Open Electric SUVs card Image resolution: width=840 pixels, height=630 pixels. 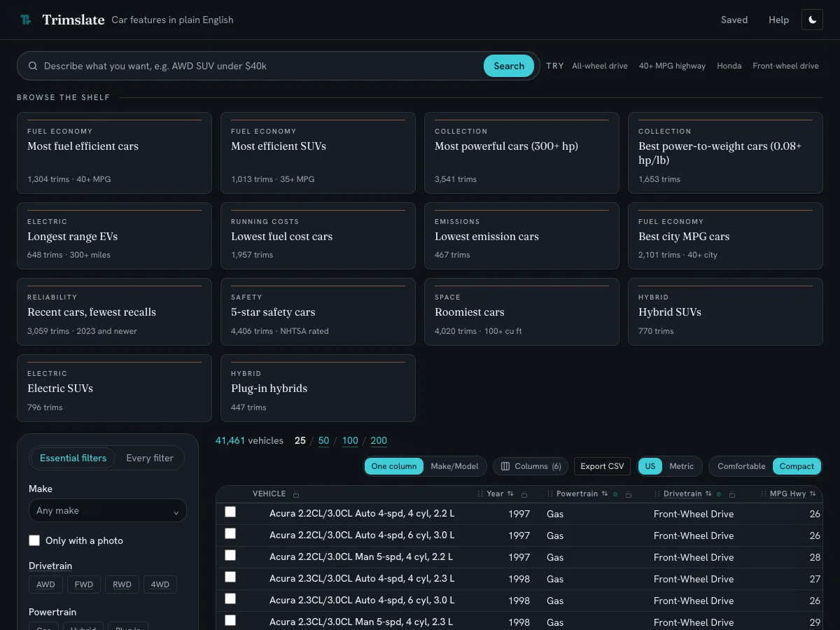114,388
